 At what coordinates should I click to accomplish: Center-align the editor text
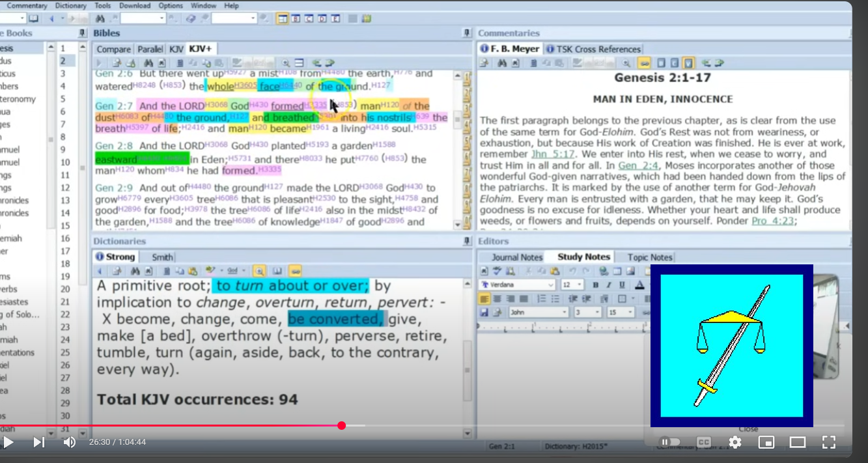497,299
